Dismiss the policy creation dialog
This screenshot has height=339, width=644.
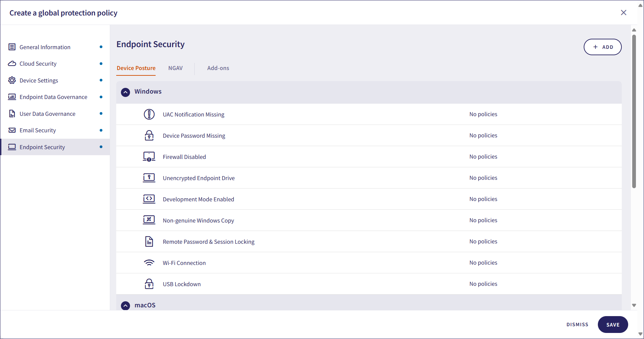577,325
